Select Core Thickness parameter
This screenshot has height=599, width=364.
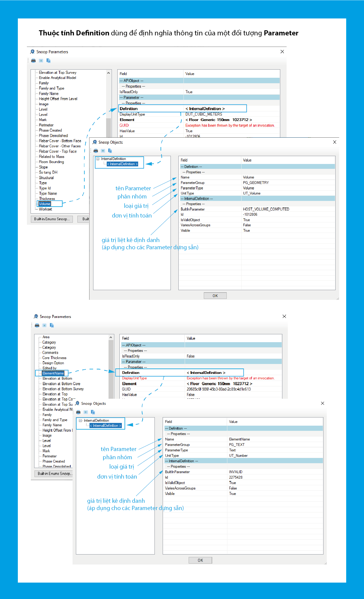[54, 358]
